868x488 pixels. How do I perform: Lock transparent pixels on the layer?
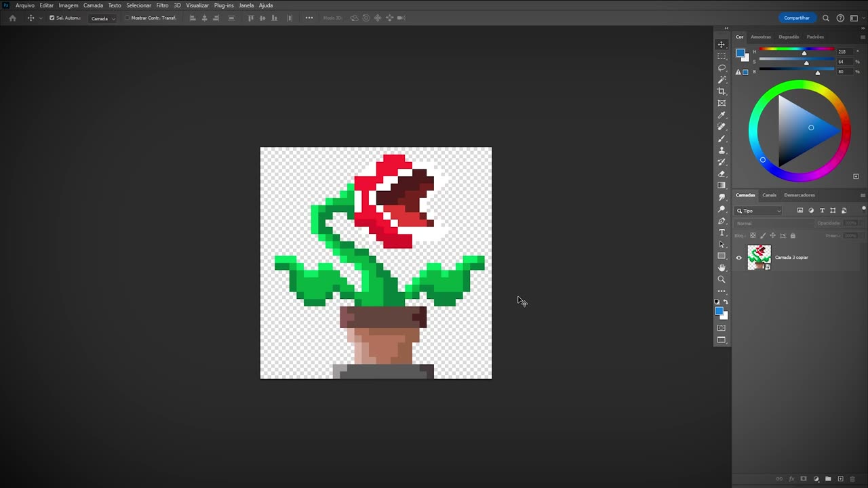[753, 236]
